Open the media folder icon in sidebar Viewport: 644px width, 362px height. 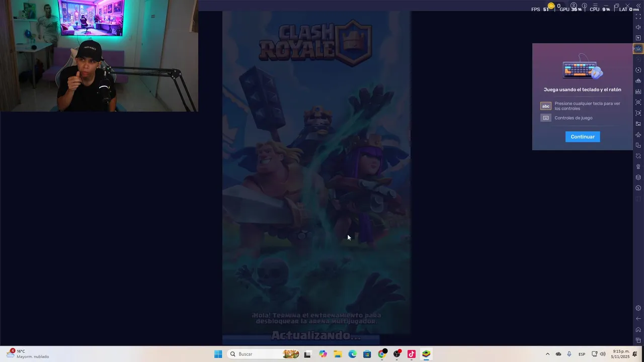point(638,124)
